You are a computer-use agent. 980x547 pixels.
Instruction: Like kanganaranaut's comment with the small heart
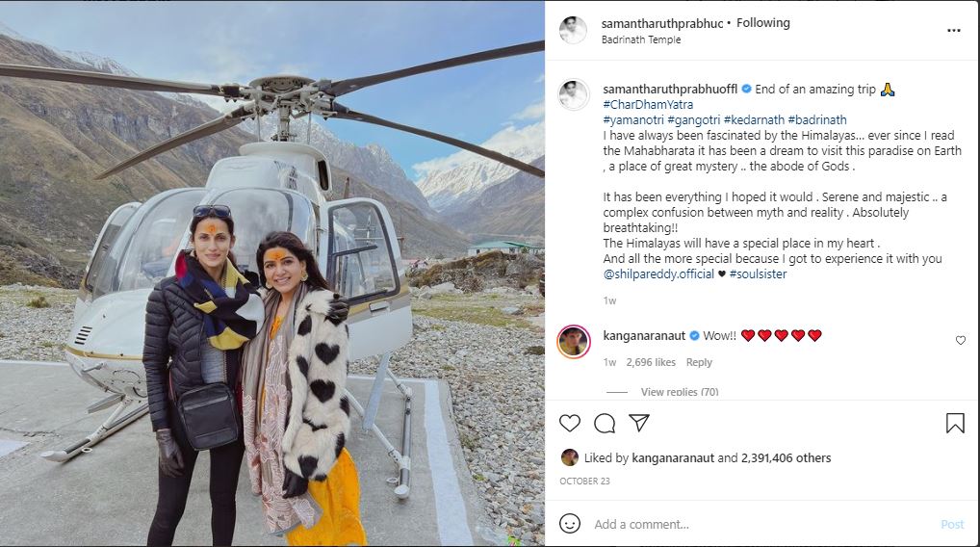[x=961, y=340]
